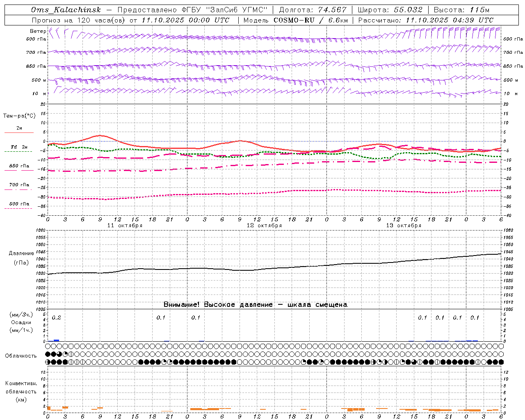Click the blue precipitation bar on 11 октября
This screenshot has width=525, height=420.
tap(57, 340)
